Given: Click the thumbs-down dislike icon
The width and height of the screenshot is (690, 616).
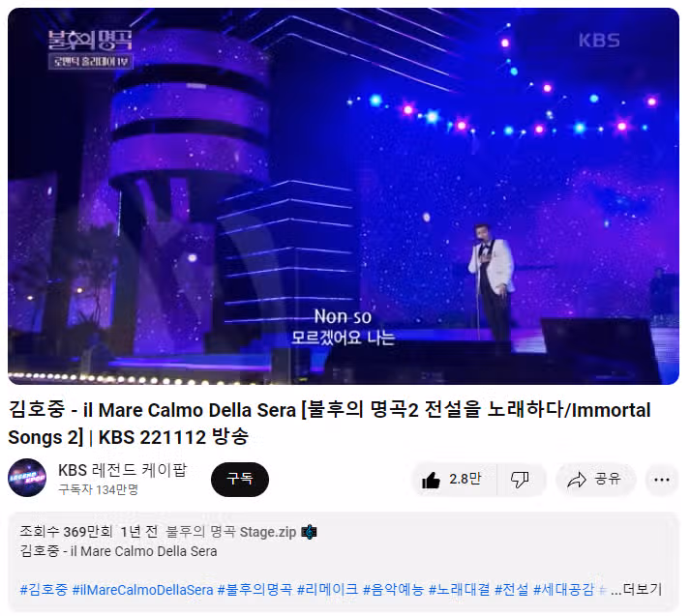Looking at the screenshot, I should click(x=520, y=480).
